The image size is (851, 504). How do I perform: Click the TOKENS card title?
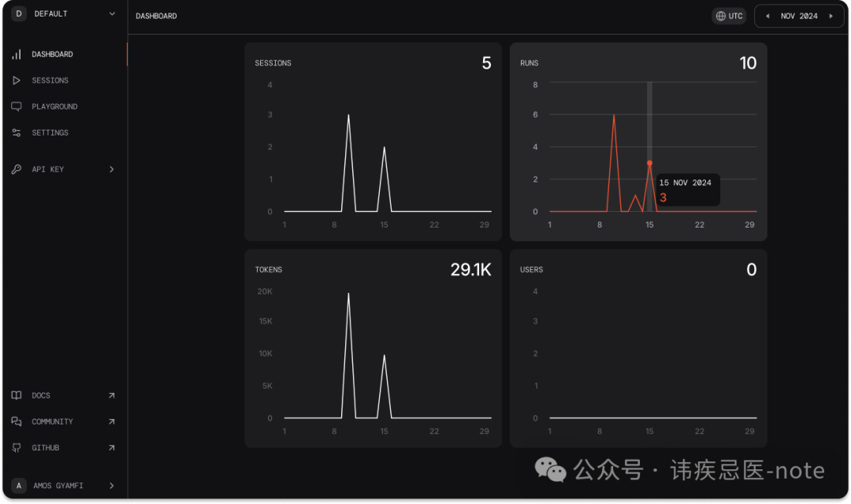pyautogui.click(x=269, y=269)
